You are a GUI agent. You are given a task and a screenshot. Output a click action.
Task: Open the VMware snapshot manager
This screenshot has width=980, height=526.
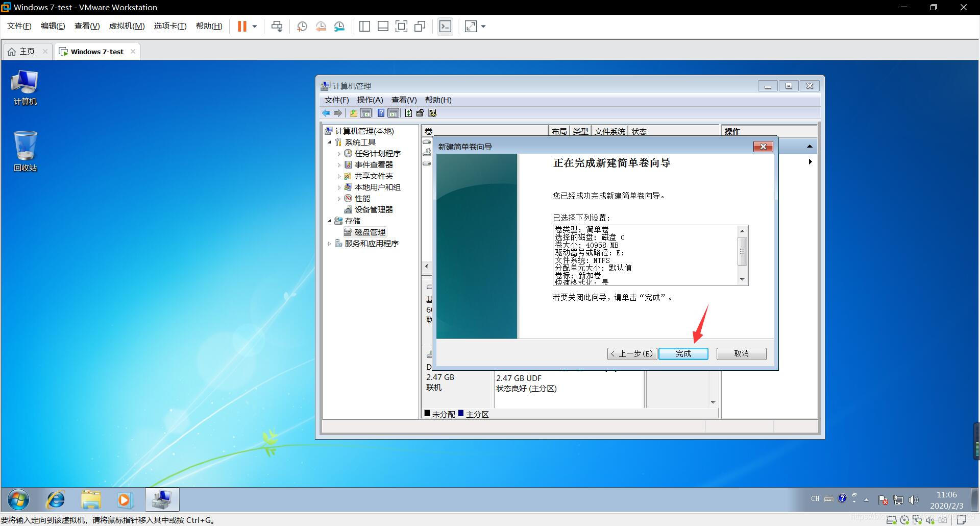click(x=339, y=26)
